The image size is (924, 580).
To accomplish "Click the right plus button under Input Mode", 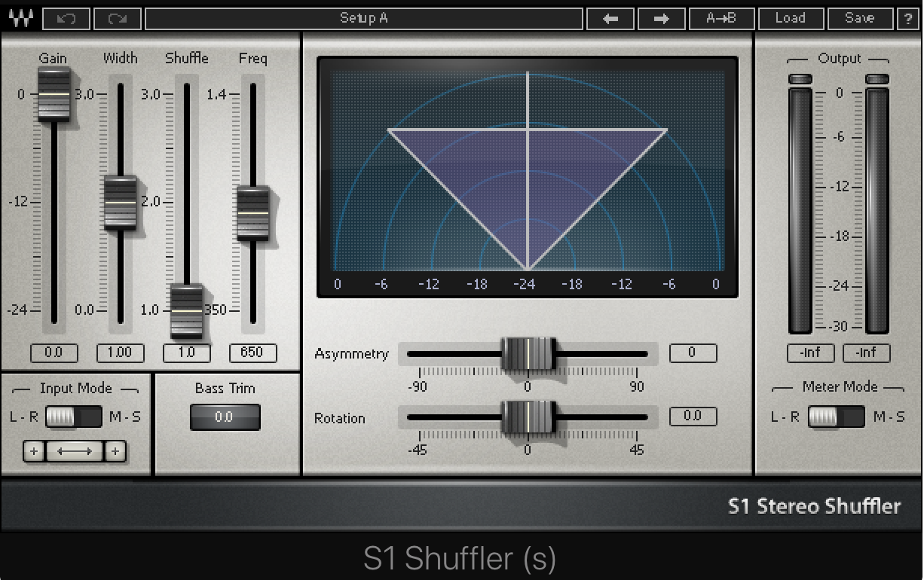I will 115,451.
